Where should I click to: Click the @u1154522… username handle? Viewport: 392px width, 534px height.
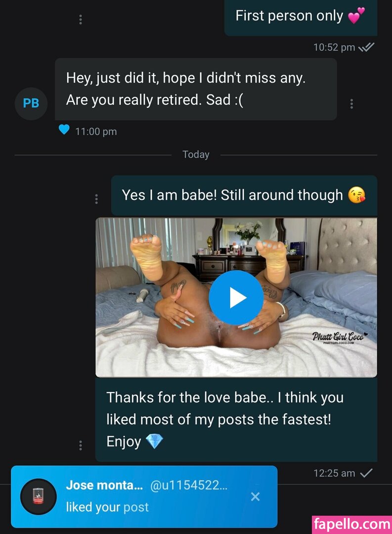pyautogui.click(x=188, y=486)
